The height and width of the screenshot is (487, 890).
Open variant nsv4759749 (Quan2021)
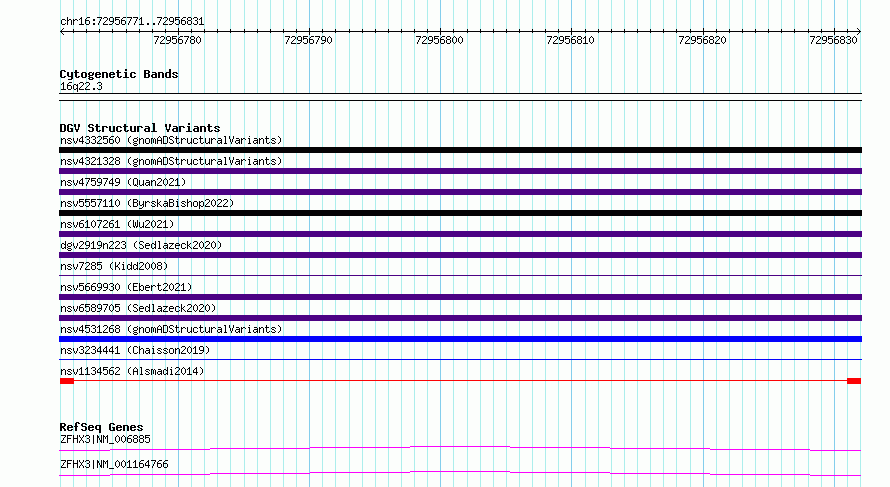(x=123, y=182)
